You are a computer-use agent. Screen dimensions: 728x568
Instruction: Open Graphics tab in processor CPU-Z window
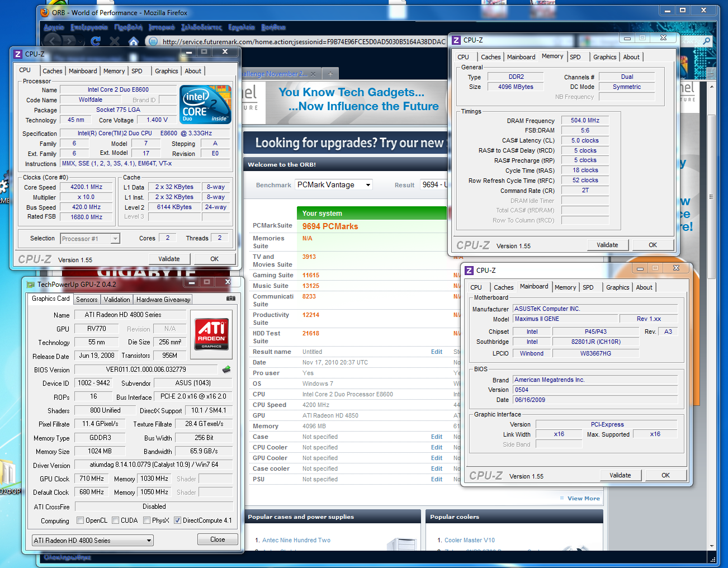(x=167, y=71)
